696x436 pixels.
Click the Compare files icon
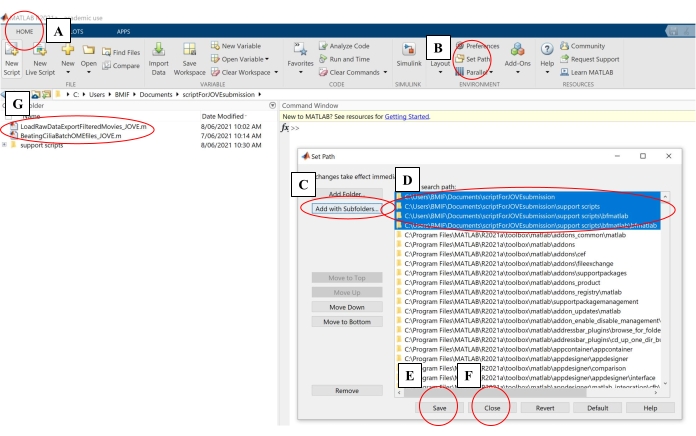(120, 66)
